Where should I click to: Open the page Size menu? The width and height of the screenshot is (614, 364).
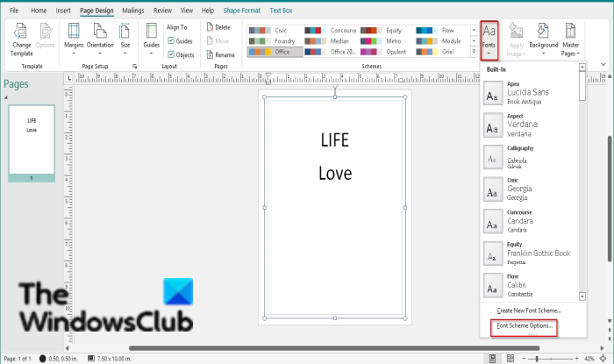[125, 39]
